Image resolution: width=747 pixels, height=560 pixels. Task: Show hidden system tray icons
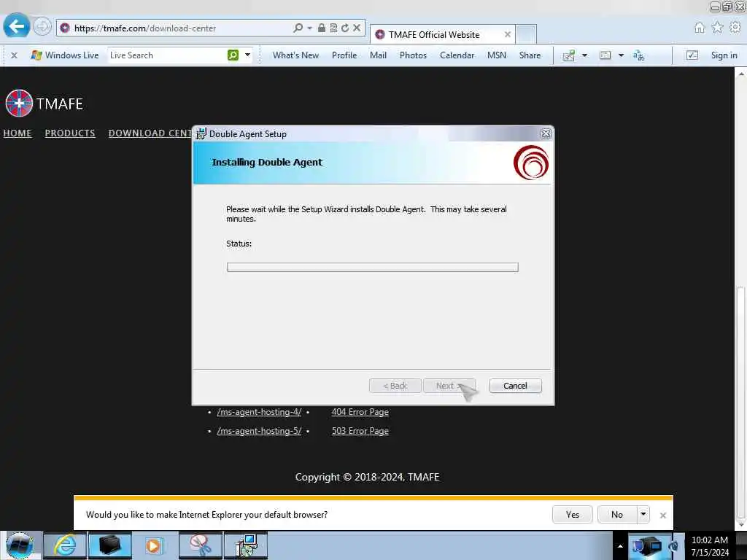point(620,546)
